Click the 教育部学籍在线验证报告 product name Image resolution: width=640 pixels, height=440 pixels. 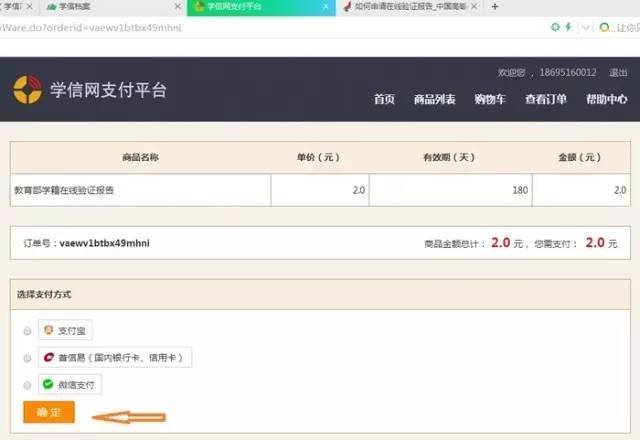[x=64, y=190]
